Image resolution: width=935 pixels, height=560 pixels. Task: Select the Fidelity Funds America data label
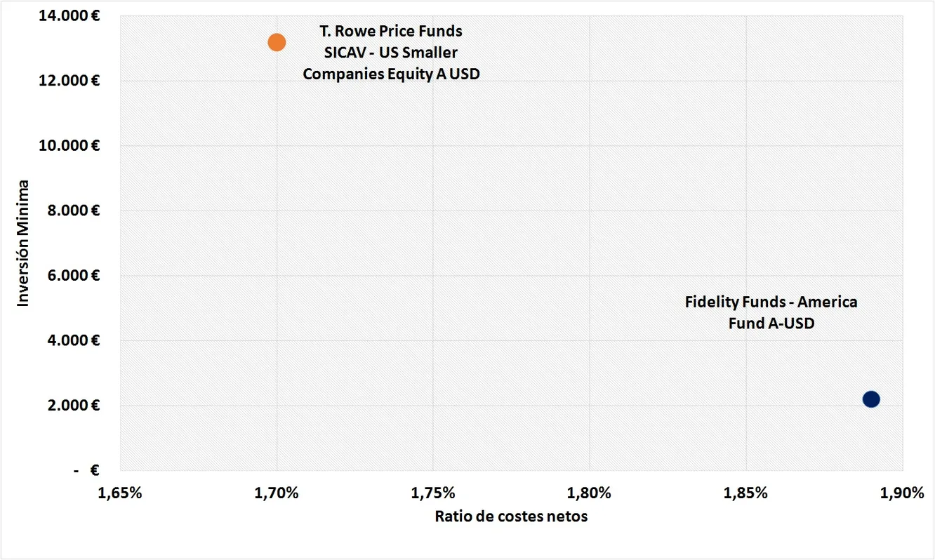pyautogui.click(x=771, y=313)
